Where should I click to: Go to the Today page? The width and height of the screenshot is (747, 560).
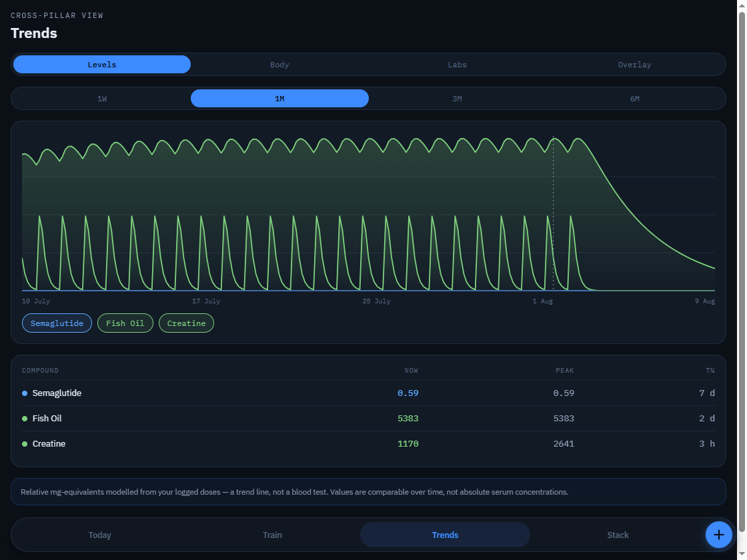(99, 535)
